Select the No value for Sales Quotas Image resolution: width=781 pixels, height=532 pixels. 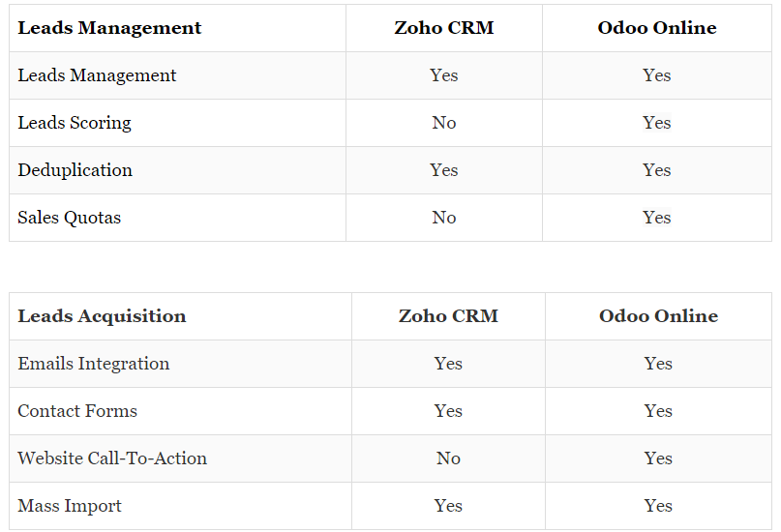coord(444,218)
